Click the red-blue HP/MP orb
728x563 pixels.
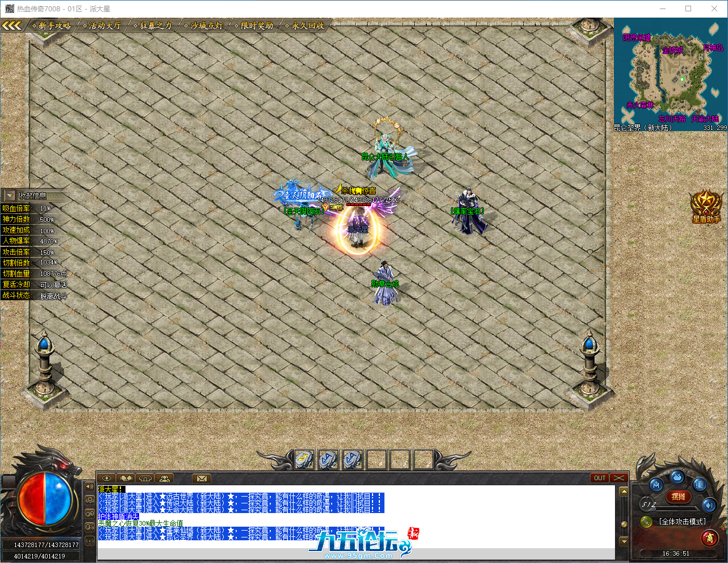(x=45, y=499)
